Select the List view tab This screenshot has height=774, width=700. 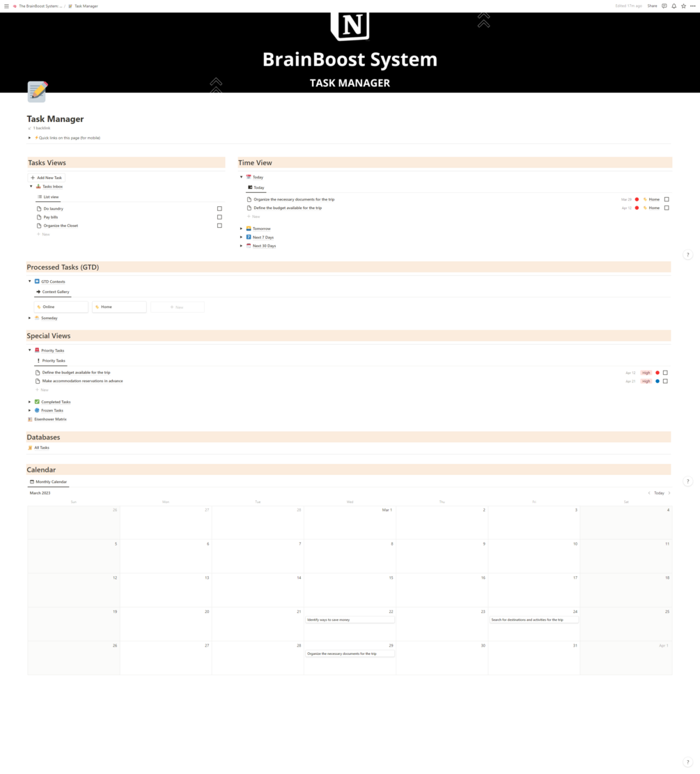click(x=48, y=197)
